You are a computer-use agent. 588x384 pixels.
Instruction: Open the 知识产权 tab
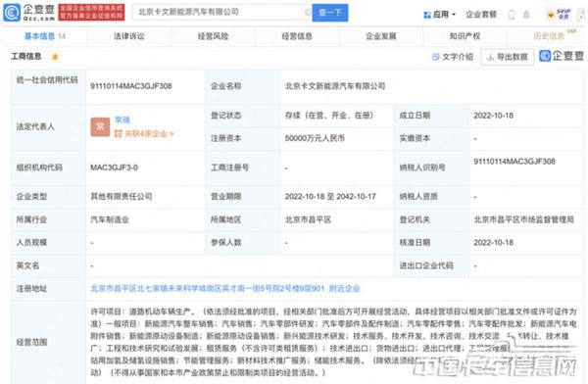click(x=465, y=36)
